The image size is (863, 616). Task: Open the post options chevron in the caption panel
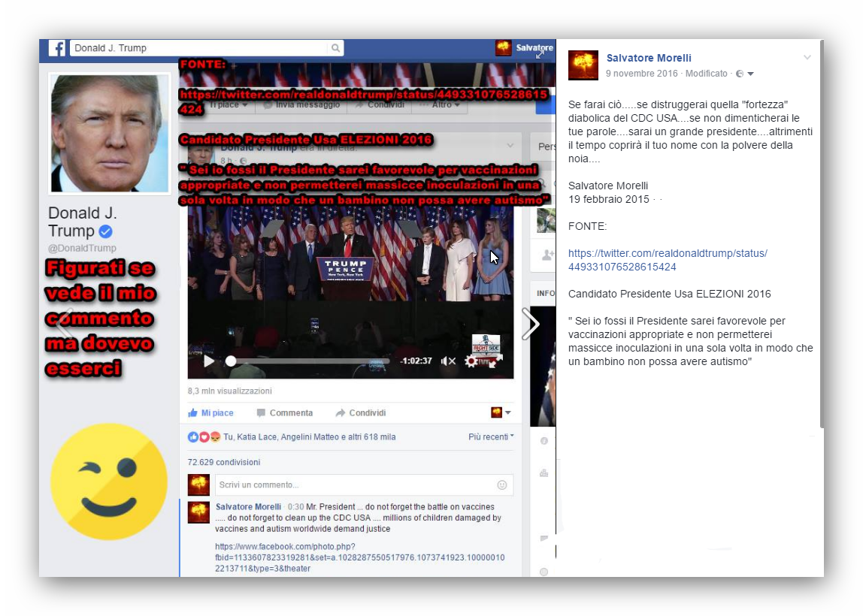[x=807, y=57]
